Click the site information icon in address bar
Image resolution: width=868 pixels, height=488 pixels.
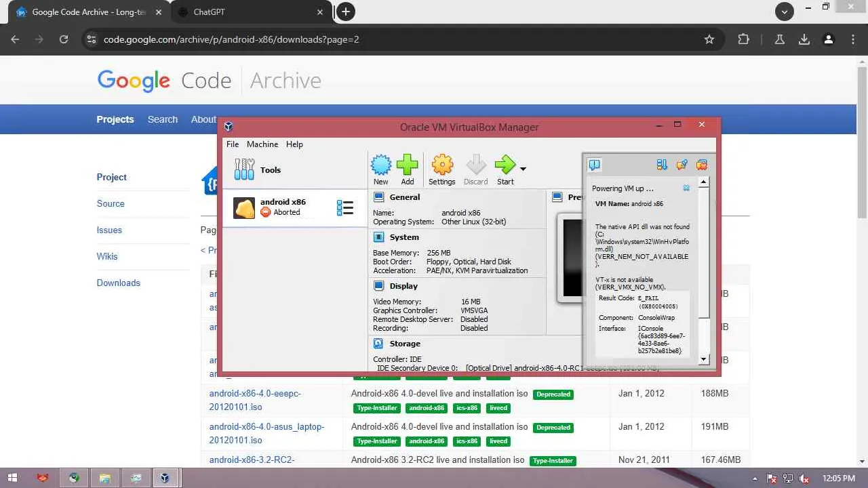click(x=91, y=39)
